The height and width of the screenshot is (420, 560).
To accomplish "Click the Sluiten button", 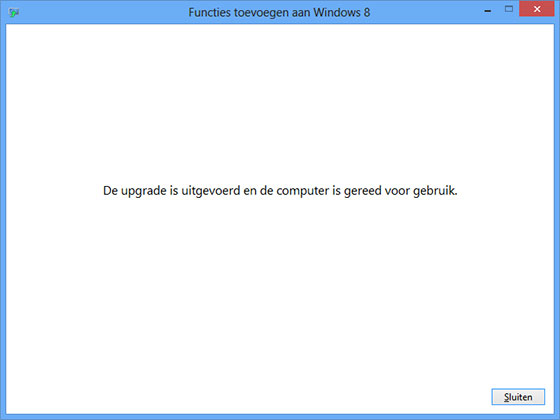I will tap(518, 397).
